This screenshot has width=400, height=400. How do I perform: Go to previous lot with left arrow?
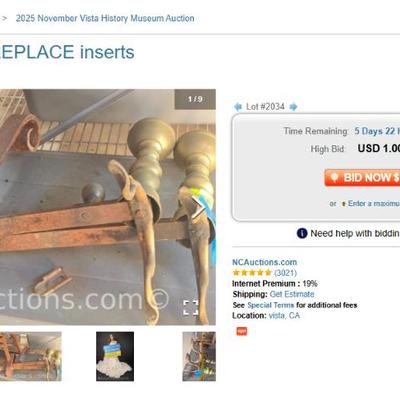(x=237, y=107)
